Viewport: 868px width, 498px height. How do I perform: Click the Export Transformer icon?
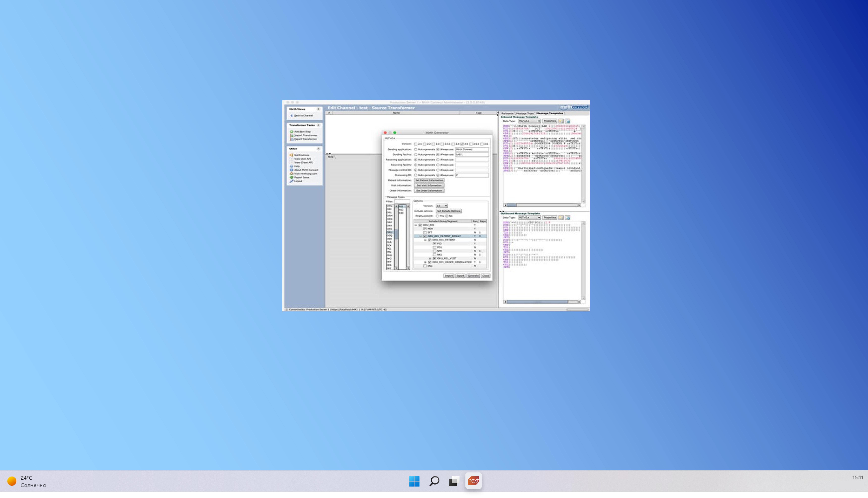tap(292, 139)
